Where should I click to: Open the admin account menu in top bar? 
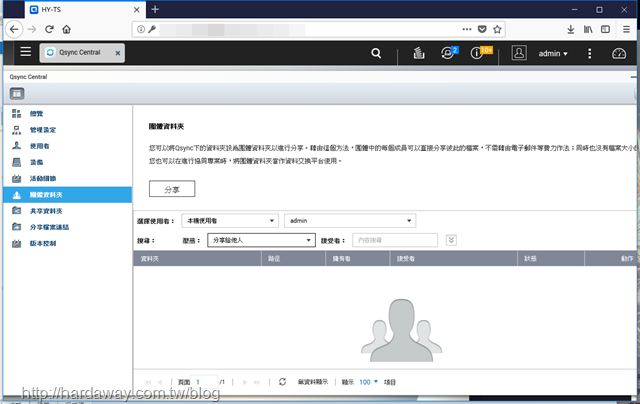point(553,53)
